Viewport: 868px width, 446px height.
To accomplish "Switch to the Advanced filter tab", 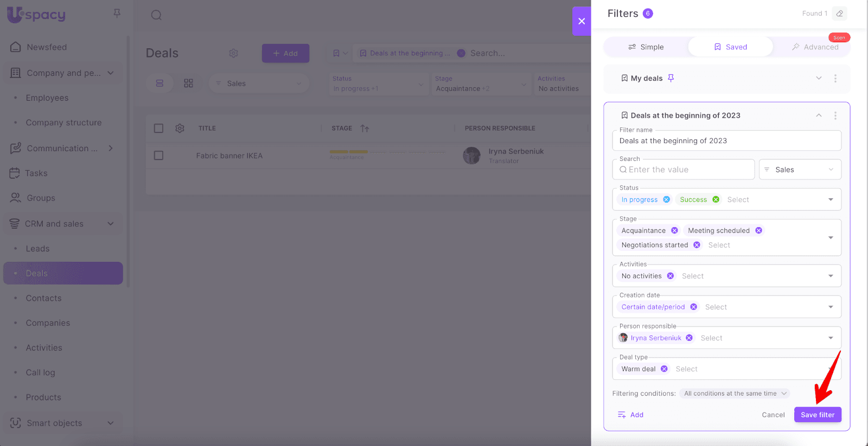I will pyautogui.click(x=815, y=47).
